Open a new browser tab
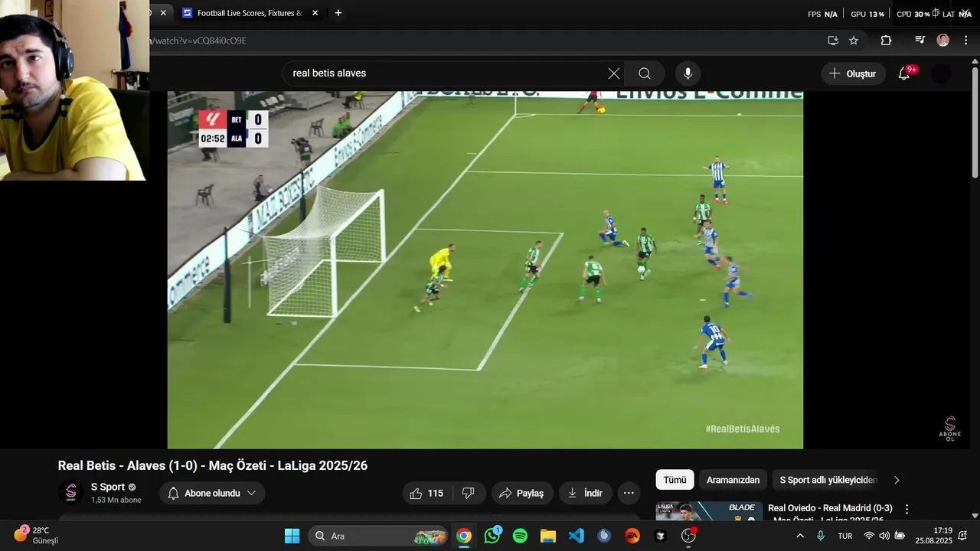The width and height of the screenshot is (980, 551). (x=338, y=13)
